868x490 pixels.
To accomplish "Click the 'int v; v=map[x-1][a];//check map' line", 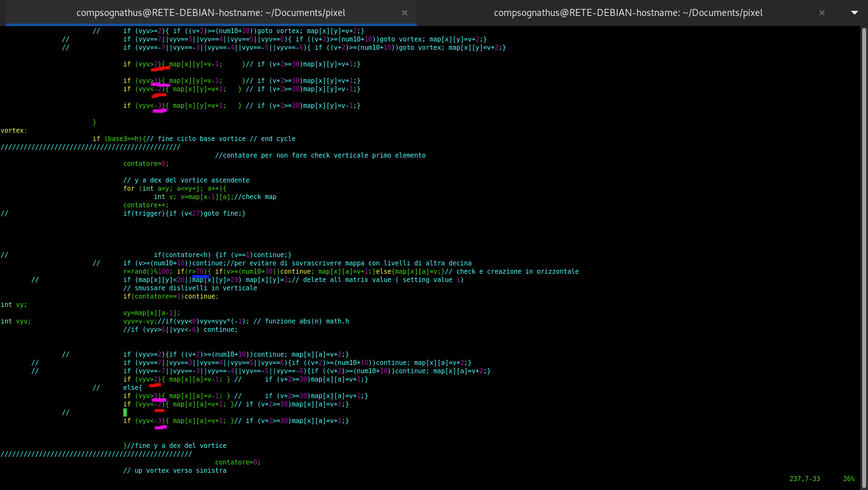I will point(215,197).
